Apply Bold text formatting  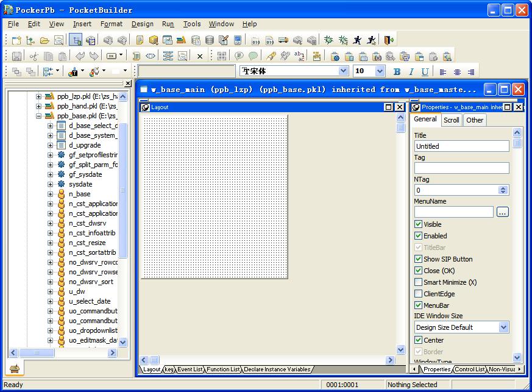click(x=397, y=71)
